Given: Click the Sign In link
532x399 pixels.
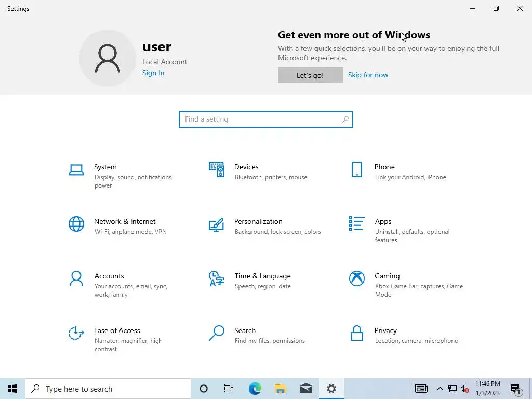Looking at the screenshot, I should (x=153, y=73).
